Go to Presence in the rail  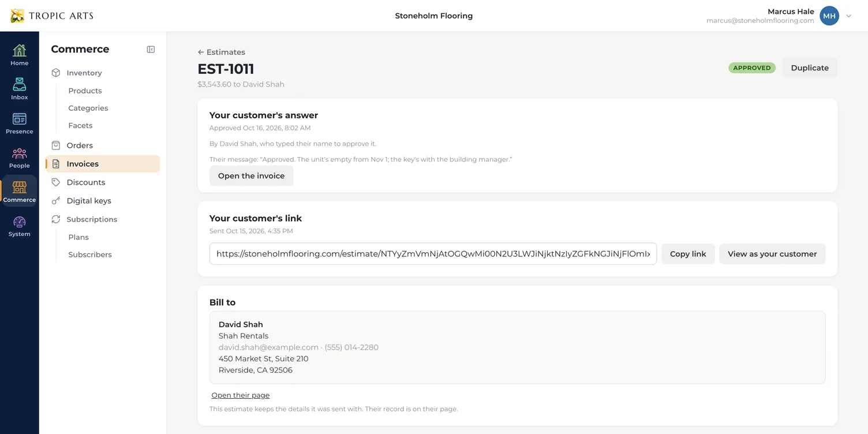(19, 123)
